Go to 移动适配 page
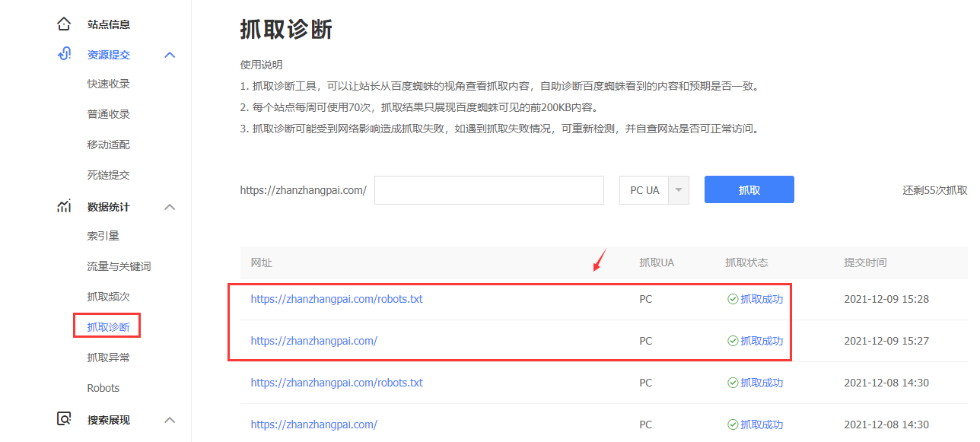Image resolution: width=980 pixels, height=442 pixels. 109,145
